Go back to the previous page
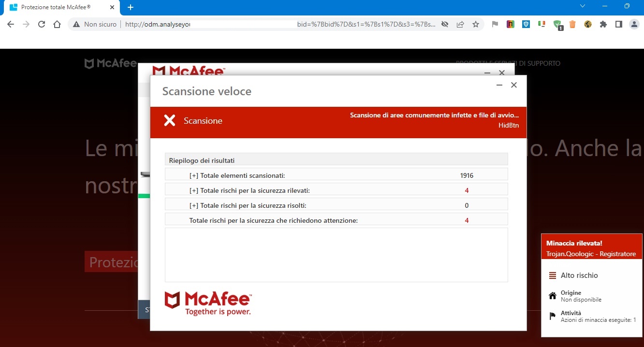 pos(11,24)
